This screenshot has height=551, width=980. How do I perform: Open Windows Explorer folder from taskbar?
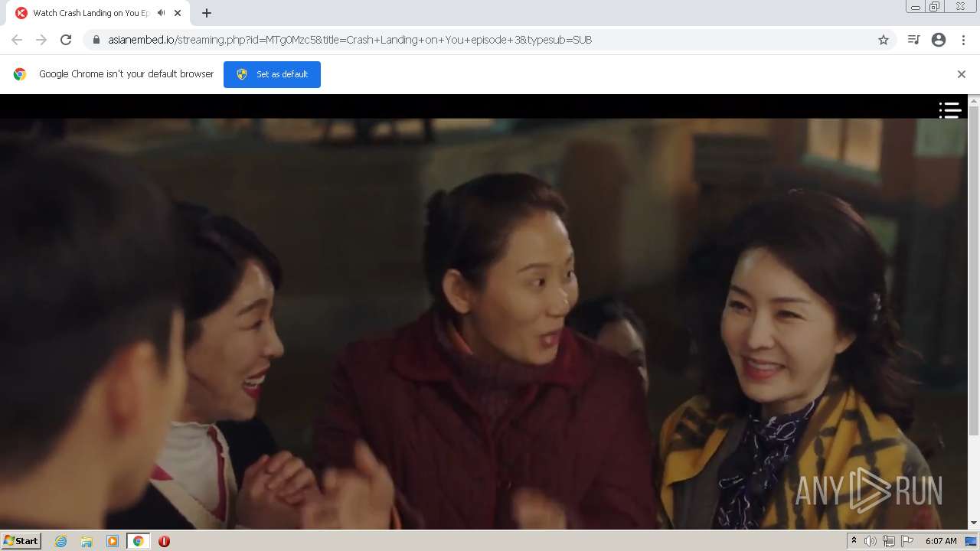[87, 541]
